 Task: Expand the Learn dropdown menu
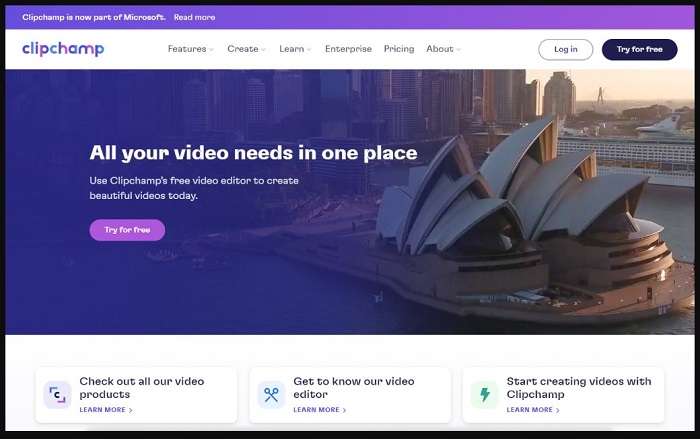click(x=295, y=49)
